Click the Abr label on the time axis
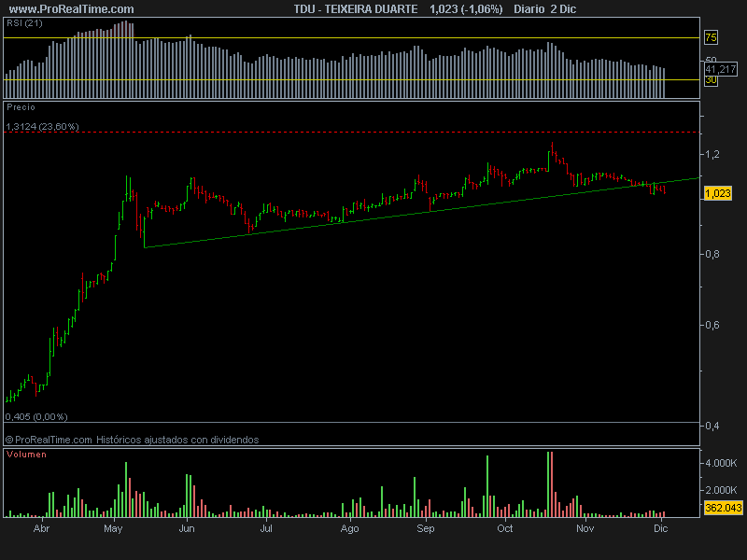Screen dimensions: 747x560 [x=41, y=528]
